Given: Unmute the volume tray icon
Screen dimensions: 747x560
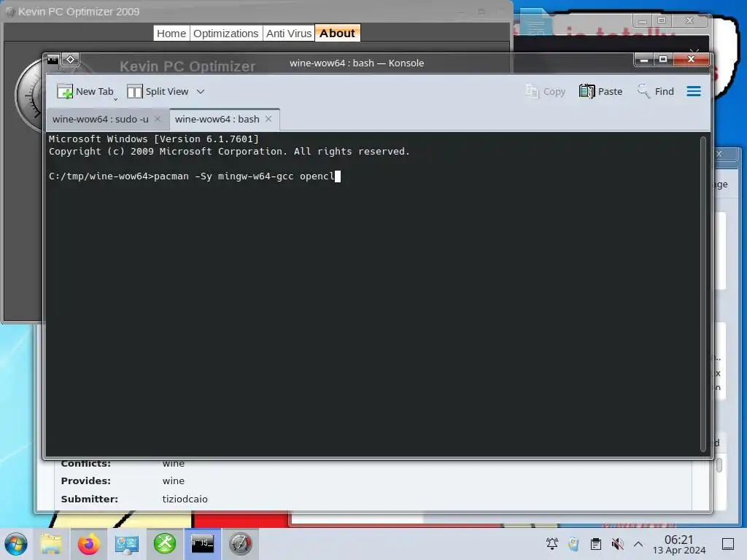Looking at the screenshot, I should pos(617,544).
